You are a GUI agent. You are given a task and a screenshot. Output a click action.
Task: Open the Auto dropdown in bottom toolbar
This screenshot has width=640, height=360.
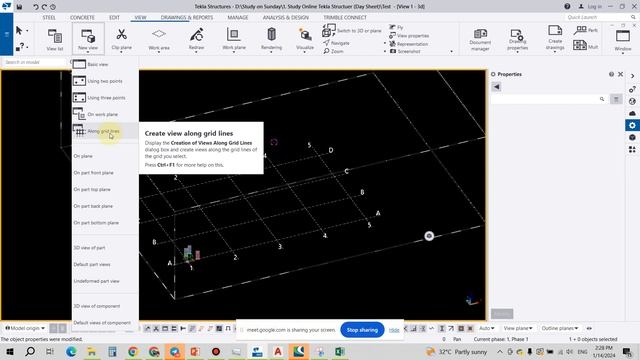pyautogui.click(x=487, y=328)
